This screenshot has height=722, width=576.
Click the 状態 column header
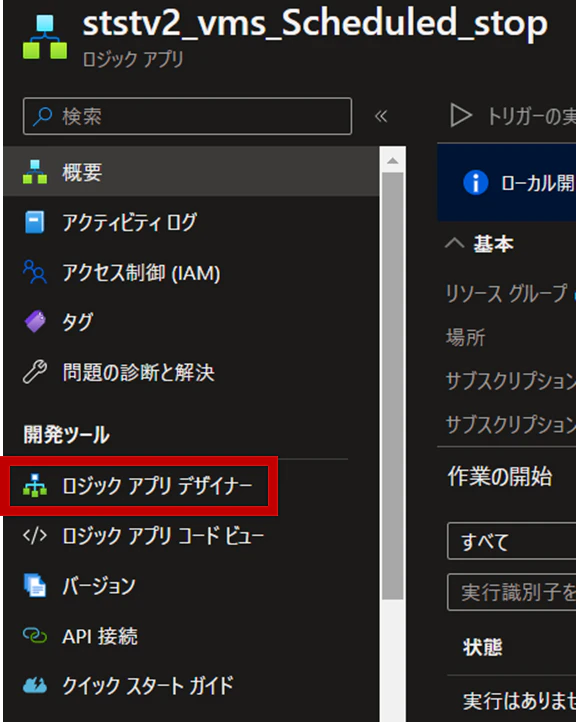pos(483,647)
